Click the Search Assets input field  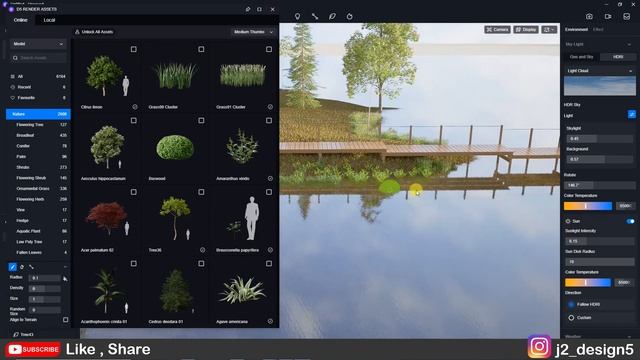tap(38, 58)
